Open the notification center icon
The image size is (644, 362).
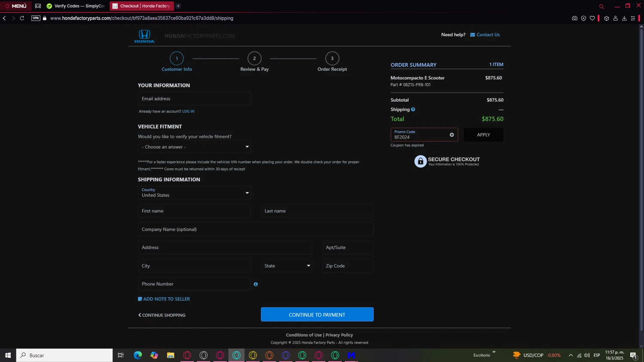(633, 355)
